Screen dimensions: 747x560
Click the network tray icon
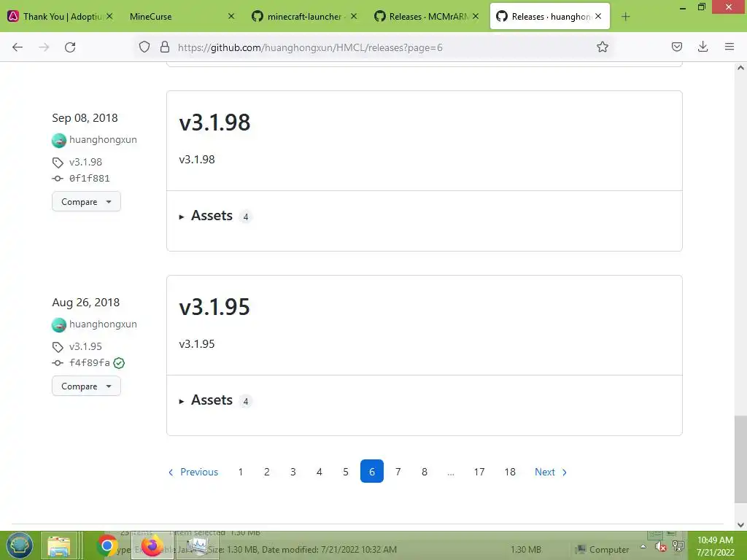coord(678,546)
